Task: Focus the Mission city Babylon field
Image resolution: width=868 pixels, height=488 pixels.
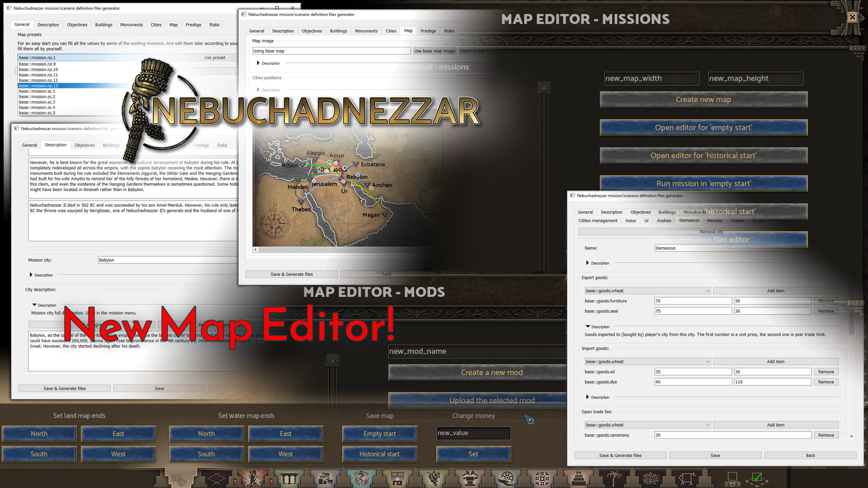Action: [x=167, y=260]
